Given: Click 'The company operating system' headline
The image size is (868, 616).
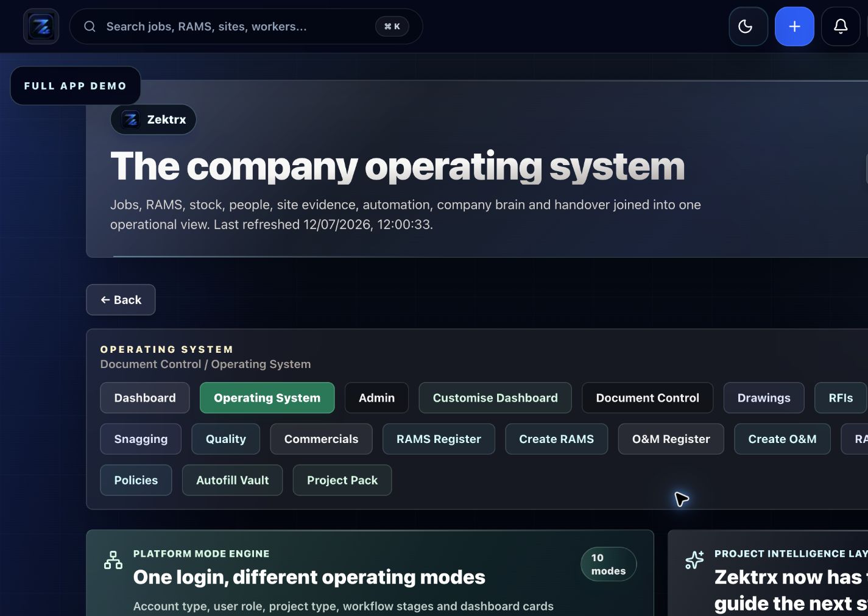Looking at the screenshot, I should click(397, 166).
